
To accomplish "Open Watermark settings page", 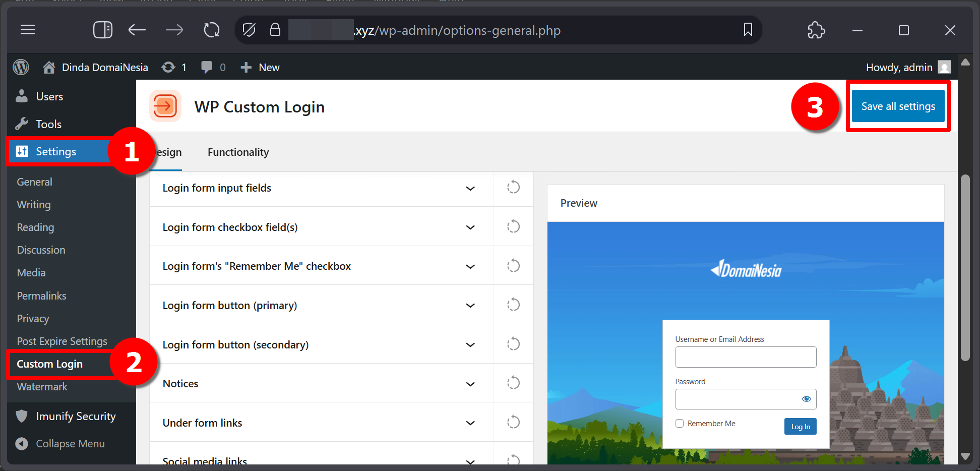I will pos(42,387).
